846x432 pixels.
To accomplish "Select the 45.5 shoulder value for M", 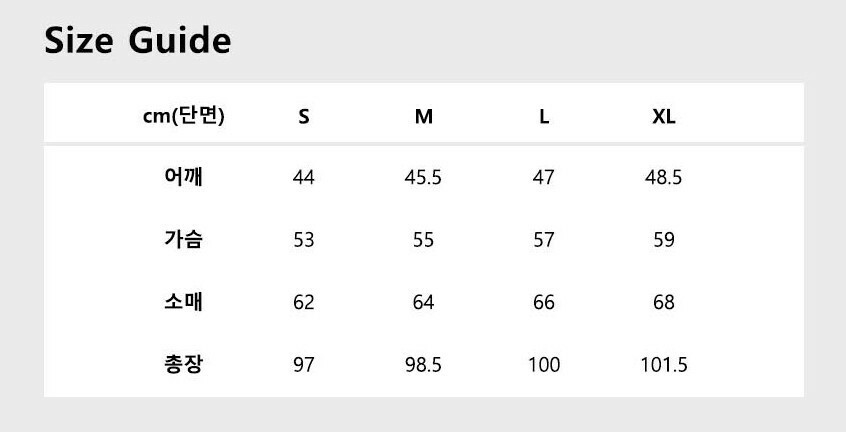I will coord(423,178).
